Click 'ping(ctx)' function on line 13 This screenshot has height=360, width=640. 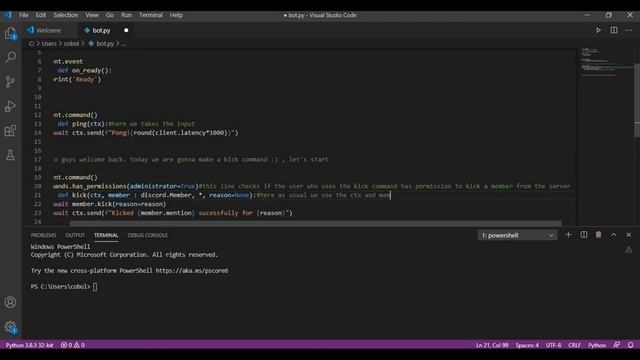point(89,124)
